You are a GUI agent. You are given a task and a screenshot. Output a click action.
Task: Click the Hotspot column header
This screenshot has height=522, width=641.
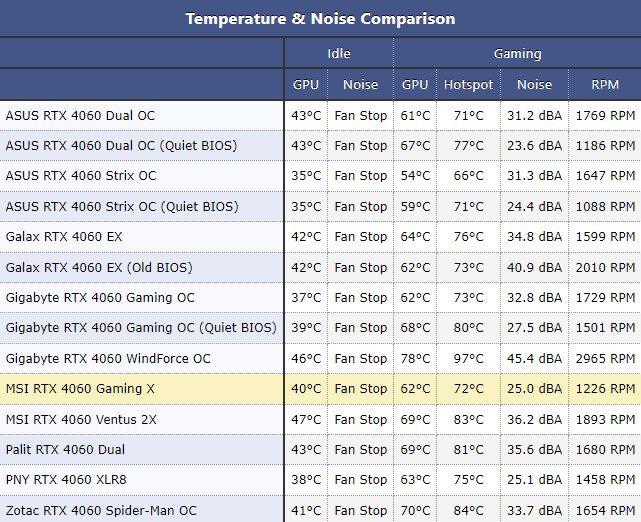pos(468,85)
